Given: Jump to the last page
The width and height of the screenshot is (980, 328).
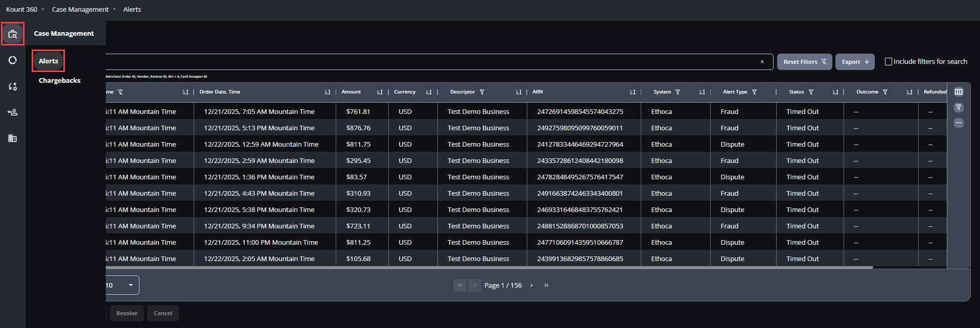Looking at the screenshot, I should pos(546,286).
